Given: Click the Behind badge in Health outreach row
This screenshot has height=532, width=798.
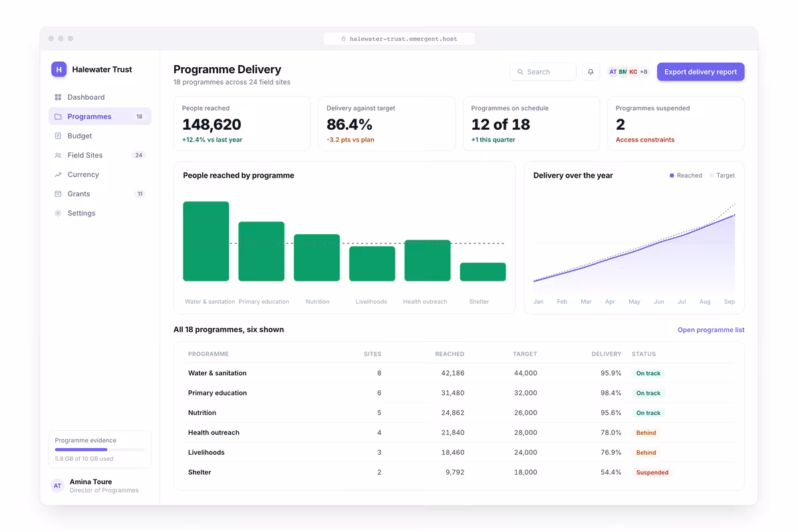Looking at the screenshot, I should click(646, 433).
